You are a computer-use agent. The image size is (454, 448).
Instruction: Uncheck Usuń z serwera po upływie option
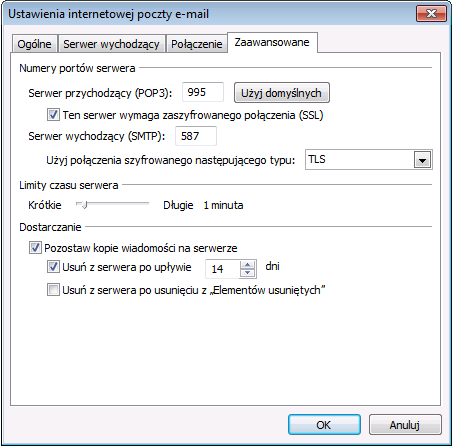point(53,267)
